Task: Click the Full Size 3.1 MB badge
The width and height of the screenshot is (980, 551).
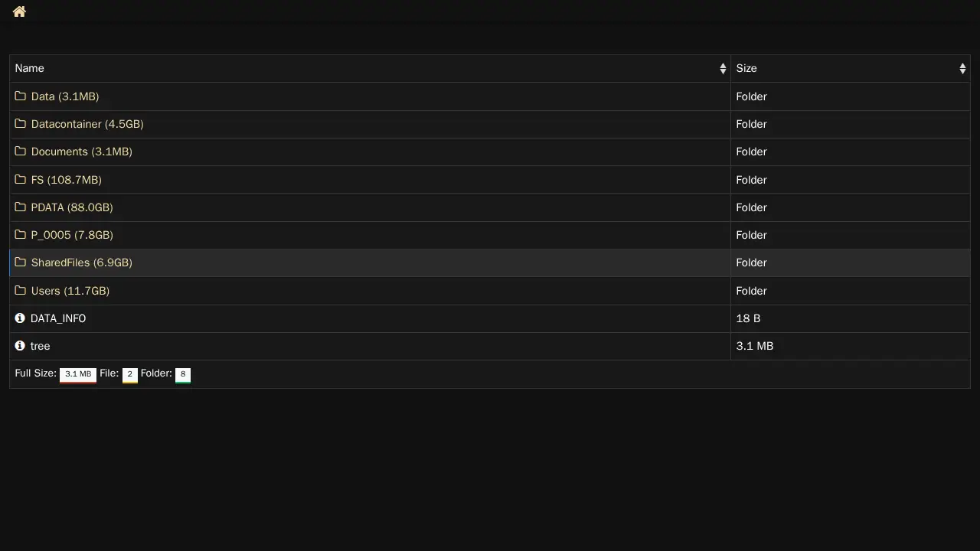Action: [78, 374]
